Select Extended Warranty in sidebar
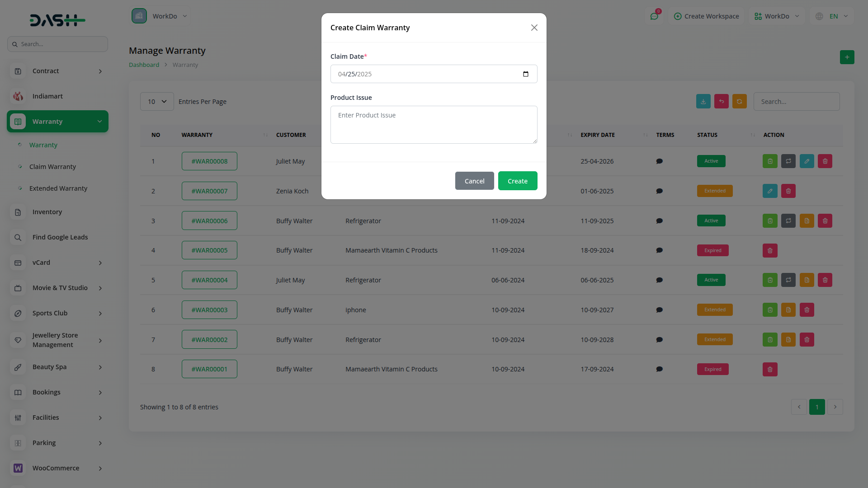This screenshot has width=868, height=488. [x=58, y=188]
